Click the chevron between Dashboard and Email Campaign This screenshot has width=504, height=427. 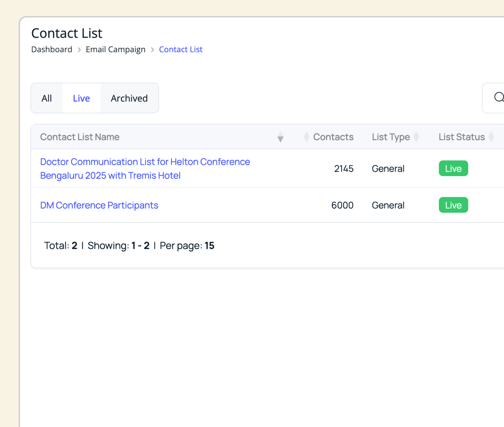(79, 50)
